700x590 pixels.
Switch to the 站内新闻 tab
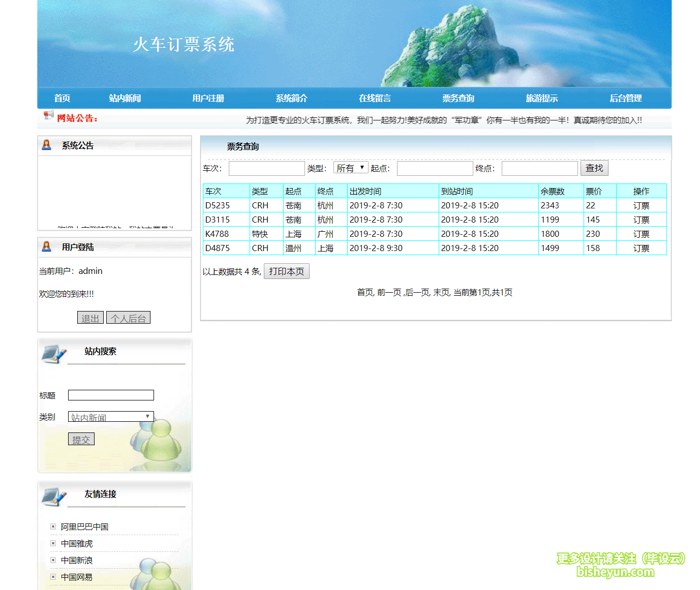(125, 98)
